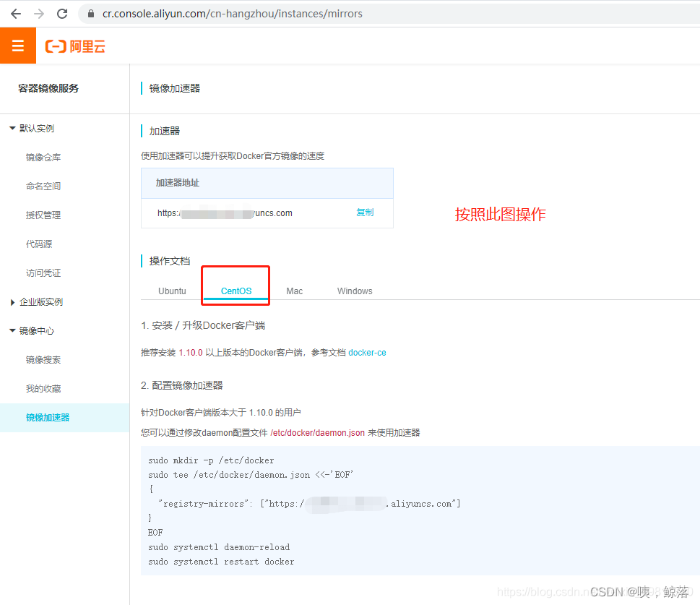700x605 pixels.
Task: Go to 命名空间 in sidebar
Action: click(x=43, y=186)
